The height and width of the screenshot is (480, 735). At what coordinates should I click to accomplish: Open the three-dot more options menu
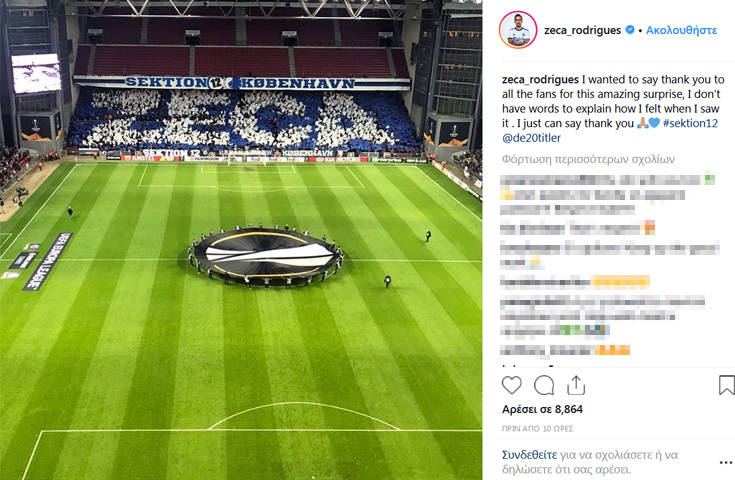[726, 463]
